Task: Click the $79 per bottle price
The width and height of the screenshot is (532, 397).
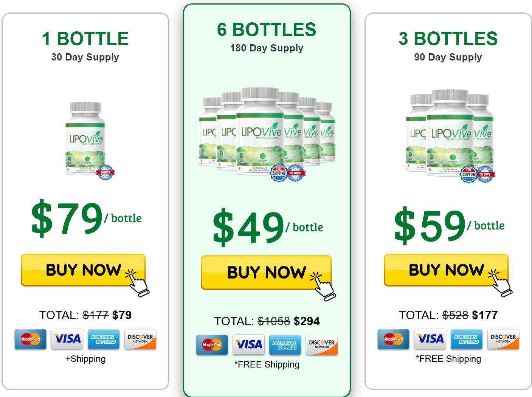Action: tap(85, 218)
